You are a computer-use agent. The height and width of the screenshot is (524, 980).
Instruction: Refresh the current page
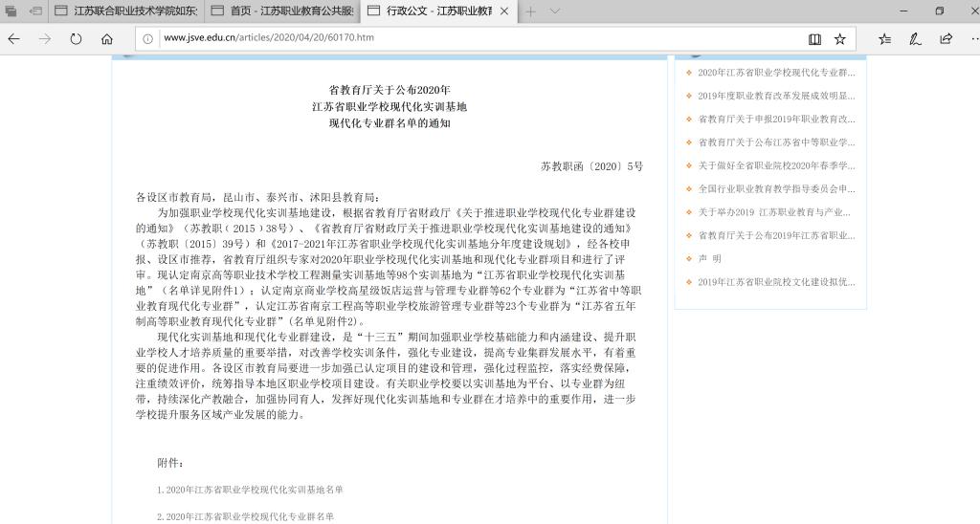pyautogui.click(x=76, y=39)
